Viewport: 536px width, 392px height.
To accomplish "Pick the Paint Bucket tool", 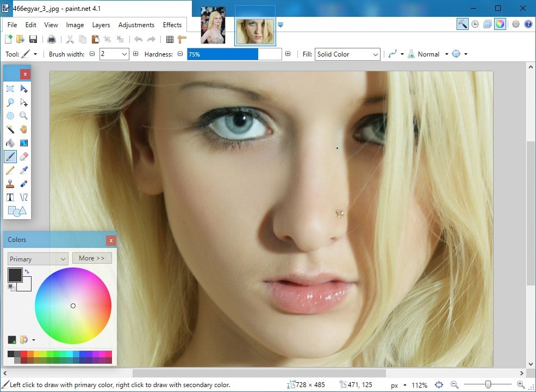I will click(x=10, y=143).
